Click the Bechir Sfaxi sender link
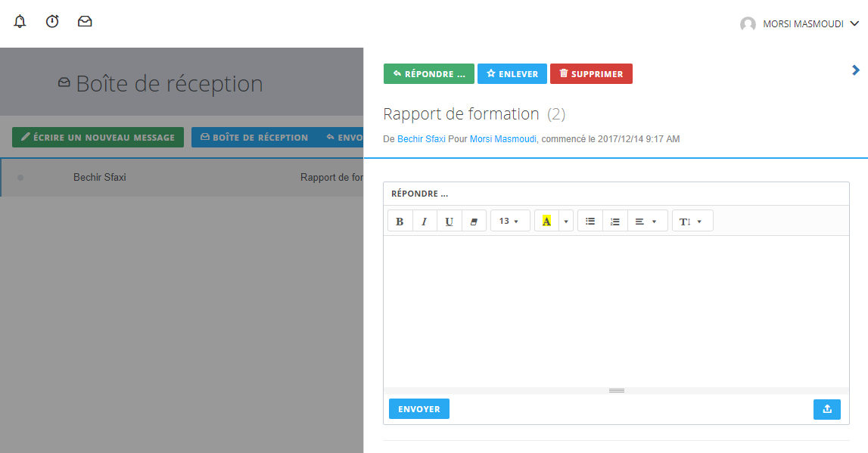The width and height of the screenshot is (868, 453). 422,139
